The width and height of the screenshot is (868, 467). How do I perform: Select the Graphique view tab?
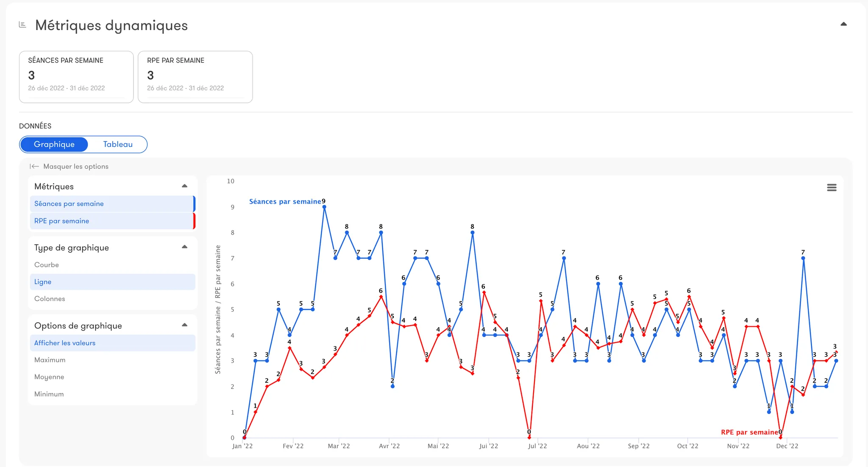(54, 144)
